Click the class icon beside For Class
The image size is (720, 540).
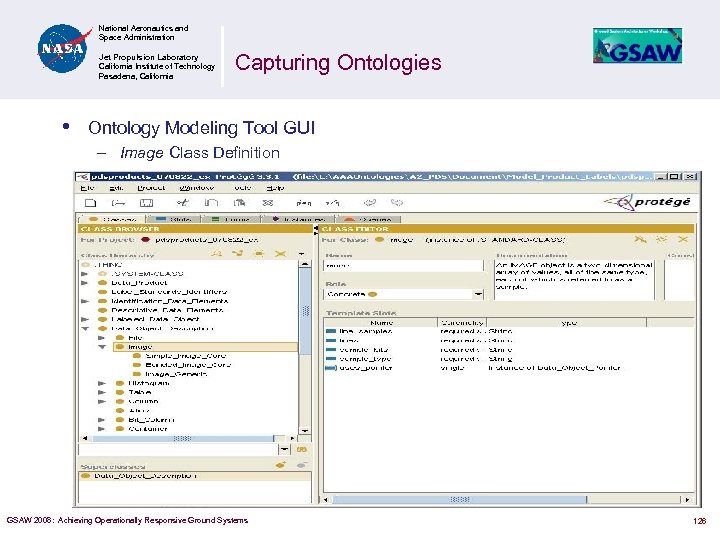tap(379, 240)
